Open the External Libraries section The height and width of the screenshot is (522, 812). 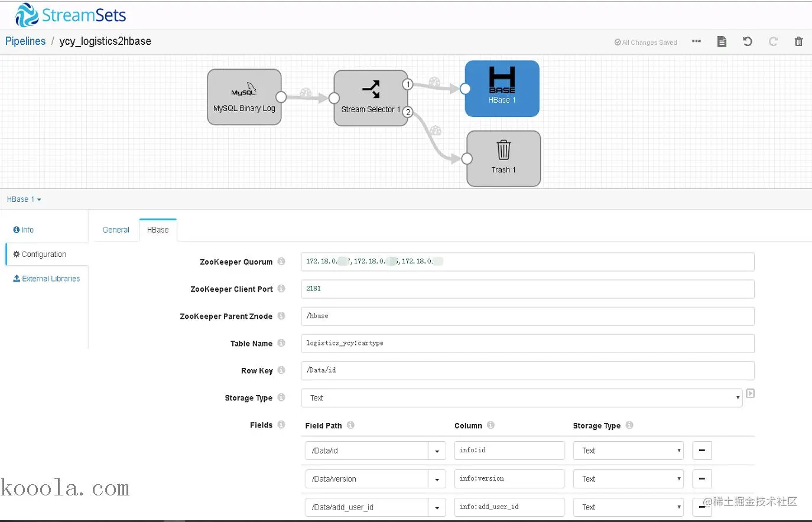pyautogui.click(x=47, y=279)
